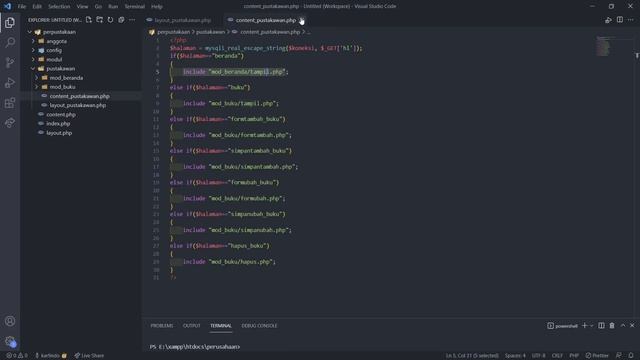The width and height of the screenshot is (640, 360).
Task: Collapse the pustakawan folder
Action: click(33, 69)
